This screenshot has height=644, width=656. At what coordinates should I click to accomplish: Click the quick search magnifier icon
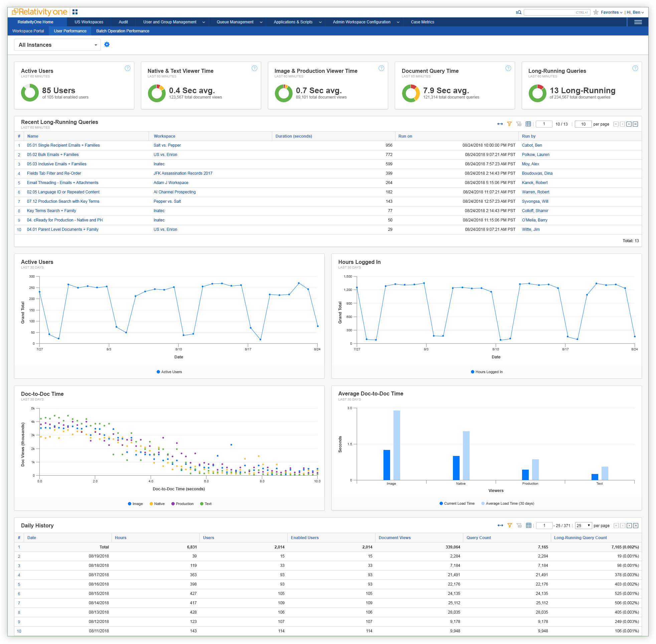click(518, 12)
